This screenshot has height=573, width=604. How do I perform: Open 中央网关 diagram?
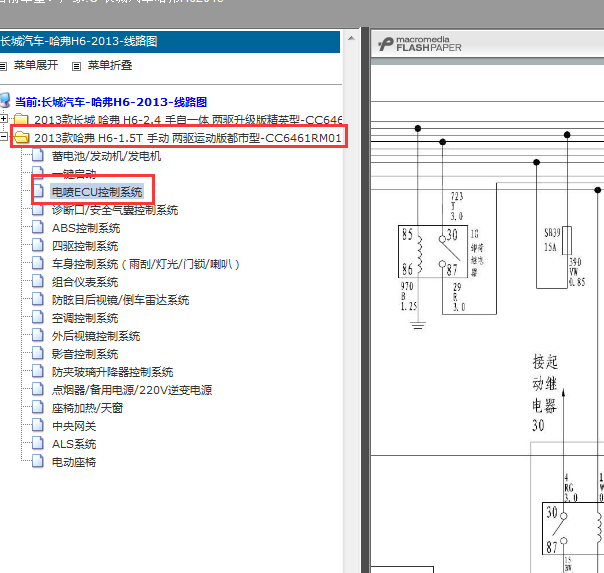pyautogui.click(x=74, y=426)
